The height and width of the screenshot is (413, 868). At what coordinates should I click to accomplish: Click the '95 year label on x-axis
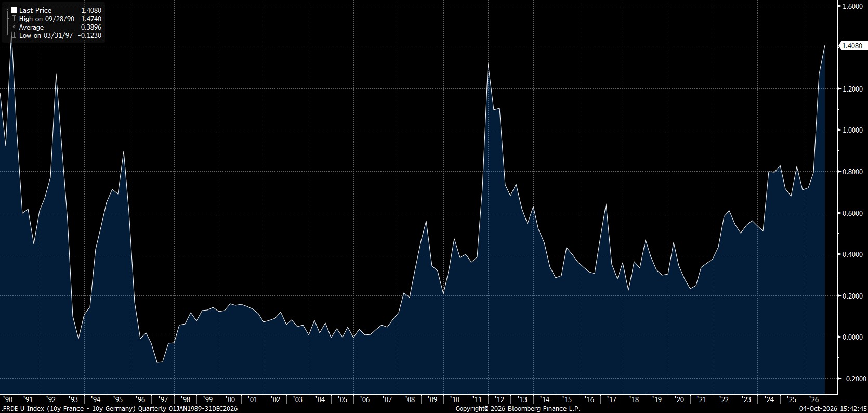tap(118, 399)
